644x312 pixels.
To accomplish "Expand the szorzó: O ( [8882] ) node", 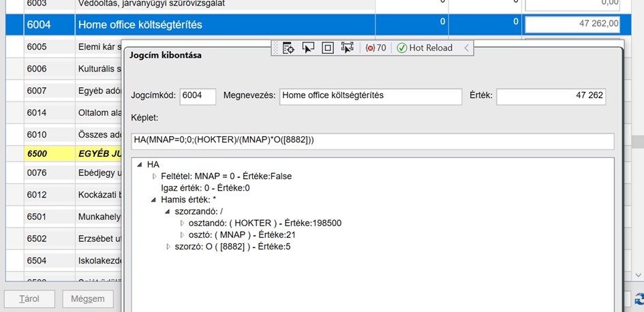I will click(168, 247).
